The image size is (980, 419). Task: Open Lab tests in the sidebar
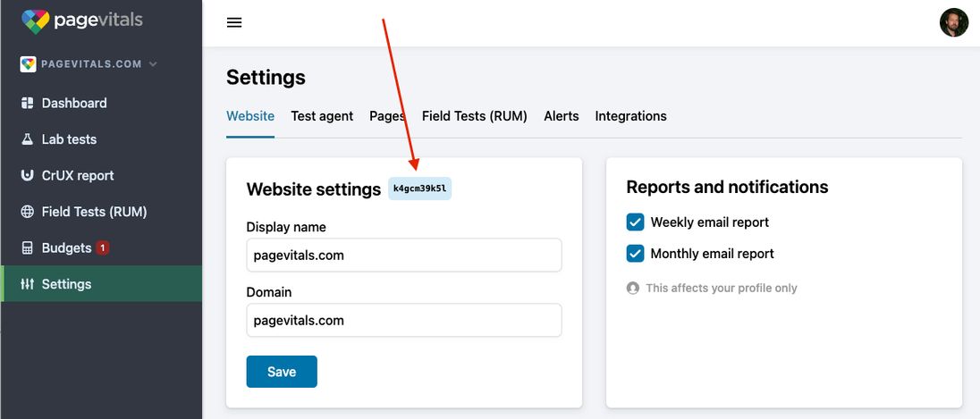[101, 139]
